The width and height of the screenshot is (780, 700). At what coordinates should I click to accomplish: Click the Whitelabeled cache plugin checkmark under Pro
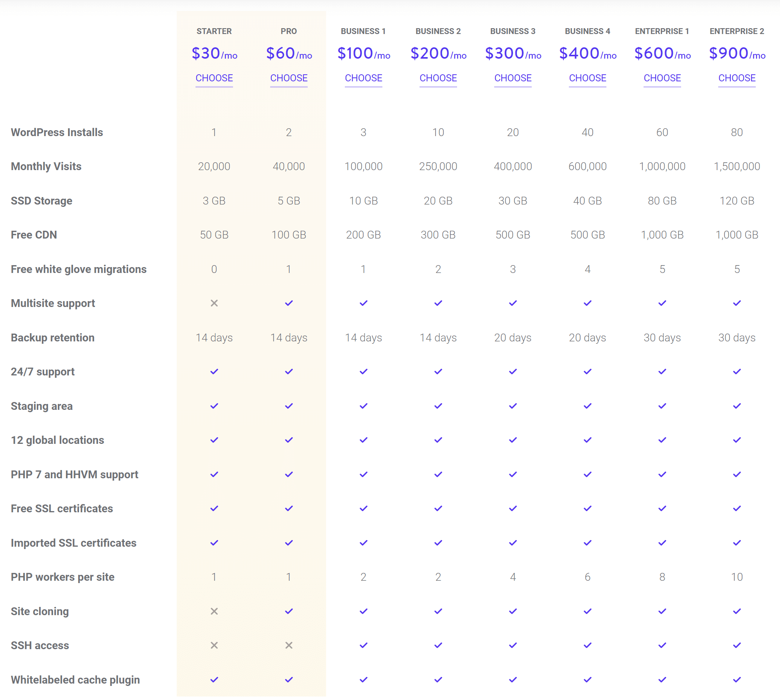(289, 679)
